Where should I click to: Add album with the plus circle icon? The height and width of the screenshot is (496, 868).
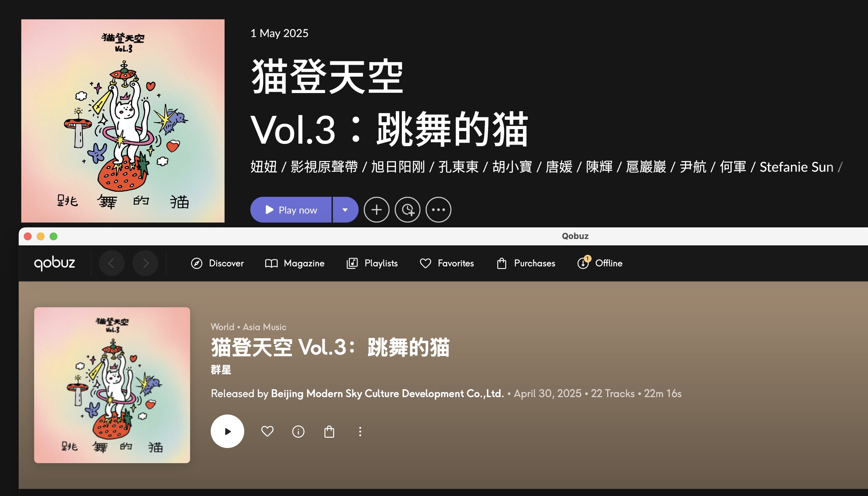click(376, 210)
